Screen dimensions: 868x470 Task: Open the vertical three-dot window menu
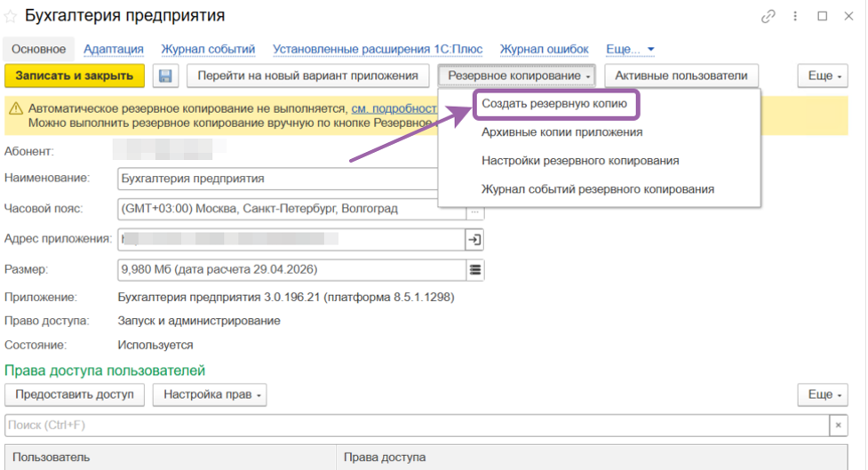tap(795, 16)
